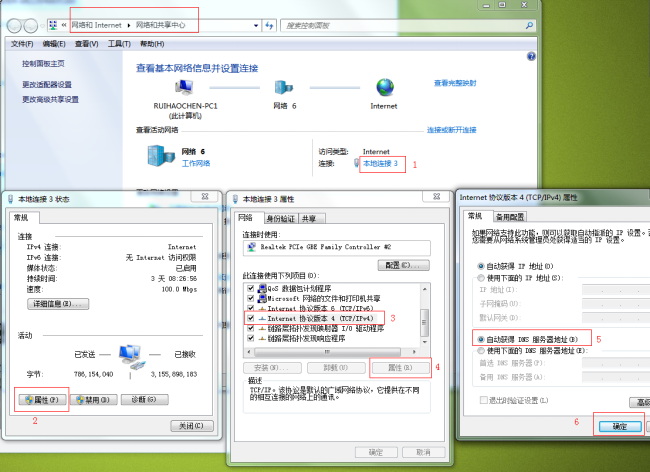
Task: Click the two-computers activity icon
Action: (130, 354)
